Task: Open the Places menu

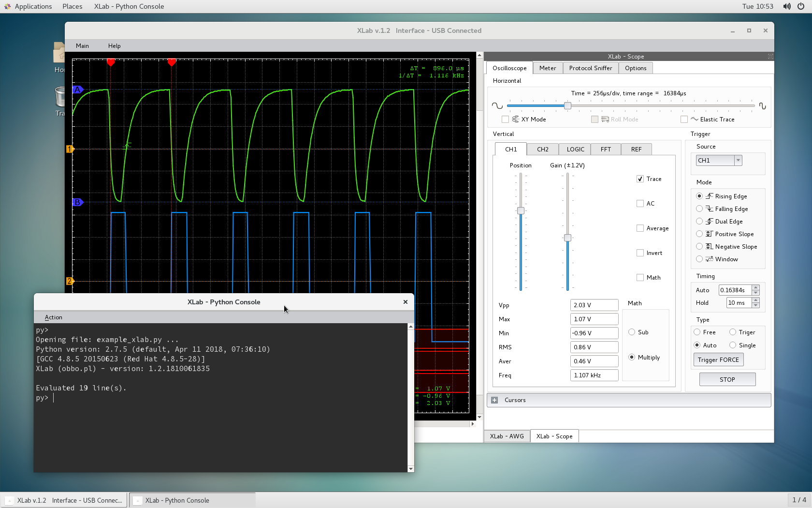Action: [72, 6]
